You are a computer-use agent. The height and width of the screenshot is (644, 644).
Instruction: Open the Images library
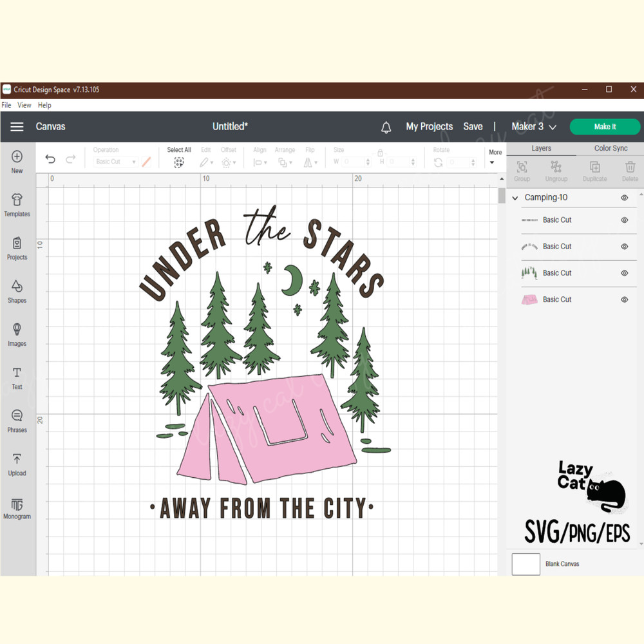[17, 334]
